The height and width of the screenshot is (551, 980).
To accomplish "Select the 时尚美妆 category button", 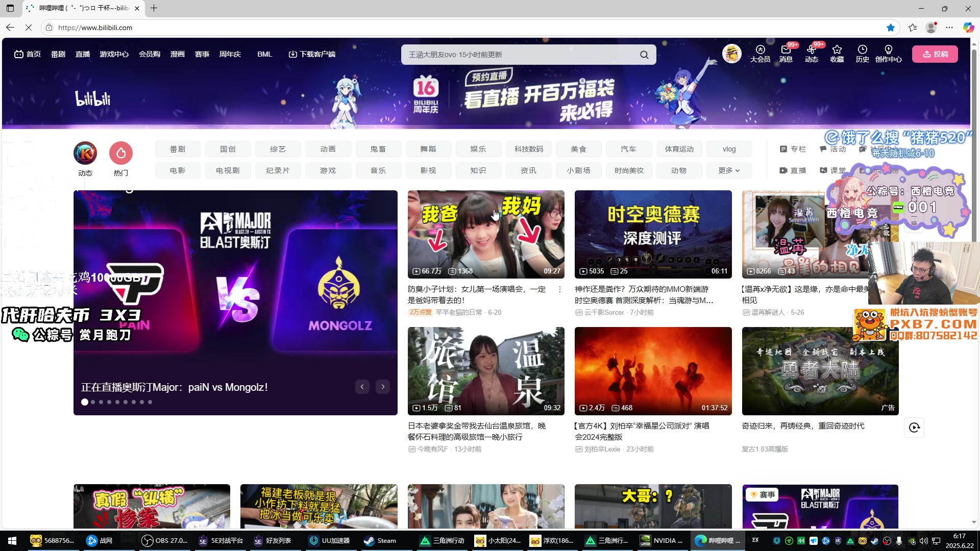I will point(629,170).
